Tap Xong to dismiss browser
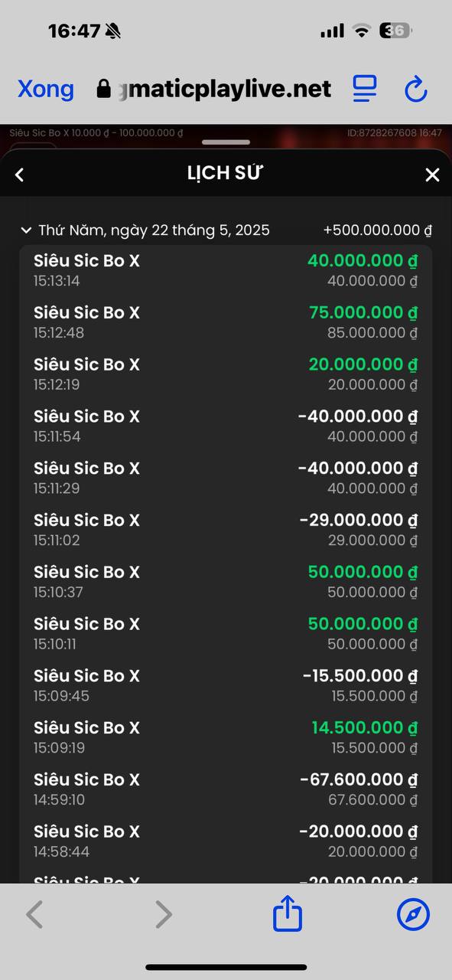The image size is (452, 980). click(46, 89)
